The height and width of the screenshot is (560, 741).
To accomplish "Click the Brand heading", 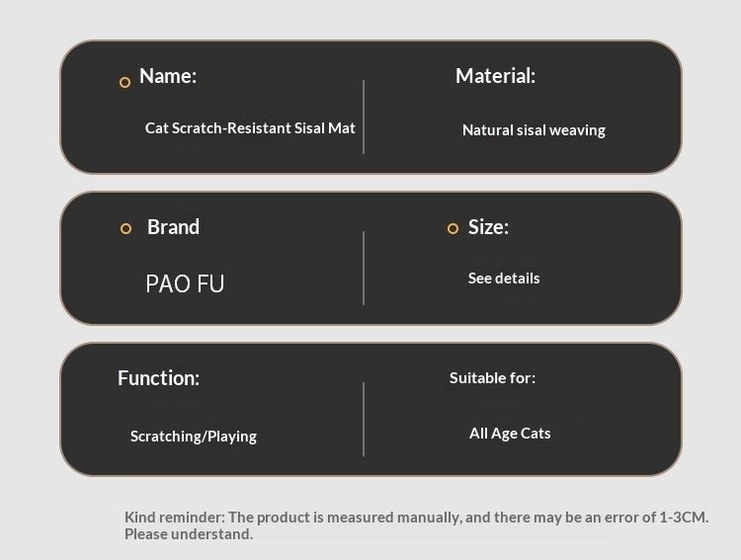I will pos(173,227).
